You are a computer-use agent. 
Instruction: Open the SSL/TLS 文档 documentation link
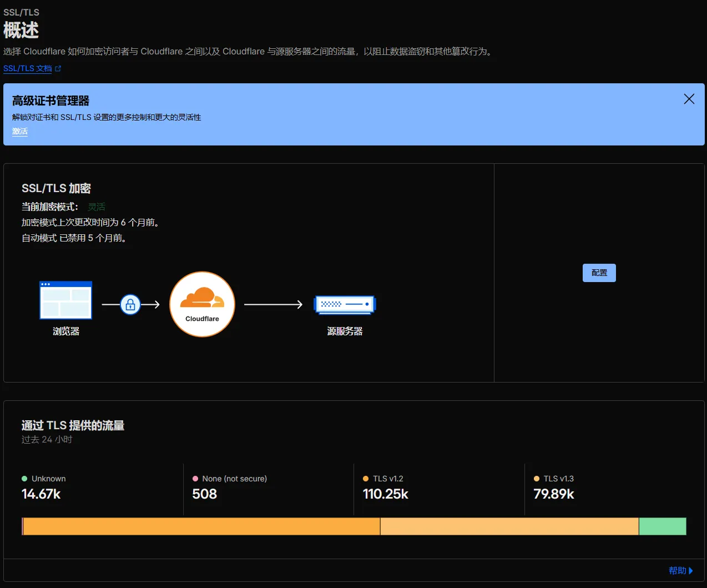coord(27,69)
